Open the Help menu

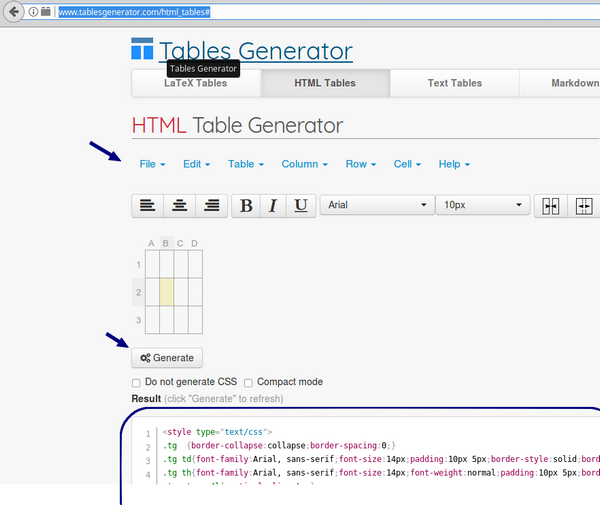[454, 164]
